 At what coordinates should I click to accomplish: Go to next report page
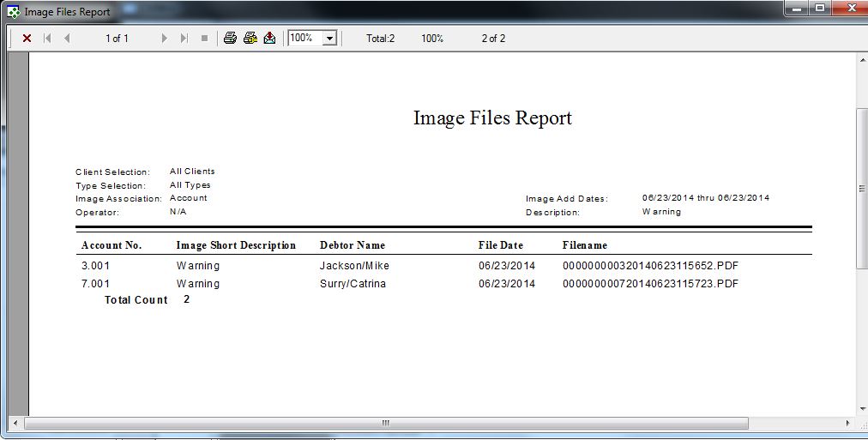(165, 39)
